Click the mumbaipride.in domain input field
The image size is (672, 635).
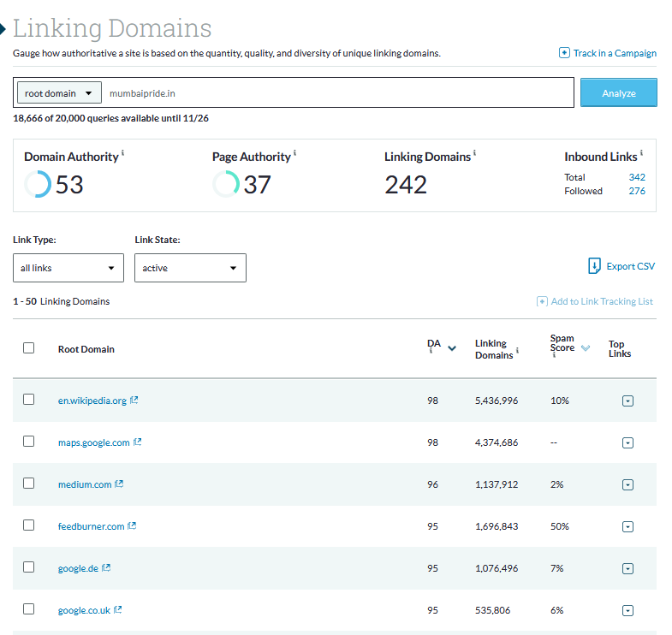pos(339,93)
